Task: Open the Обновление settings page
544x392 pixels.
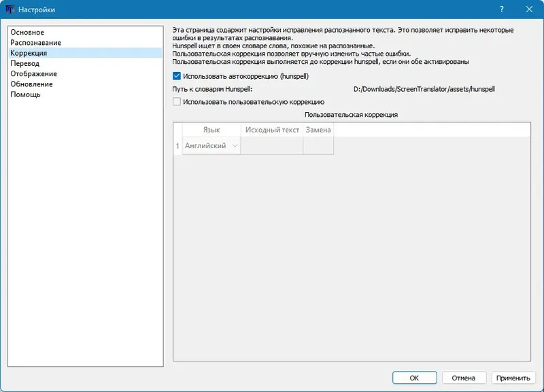Action: [x=85, y=84]
